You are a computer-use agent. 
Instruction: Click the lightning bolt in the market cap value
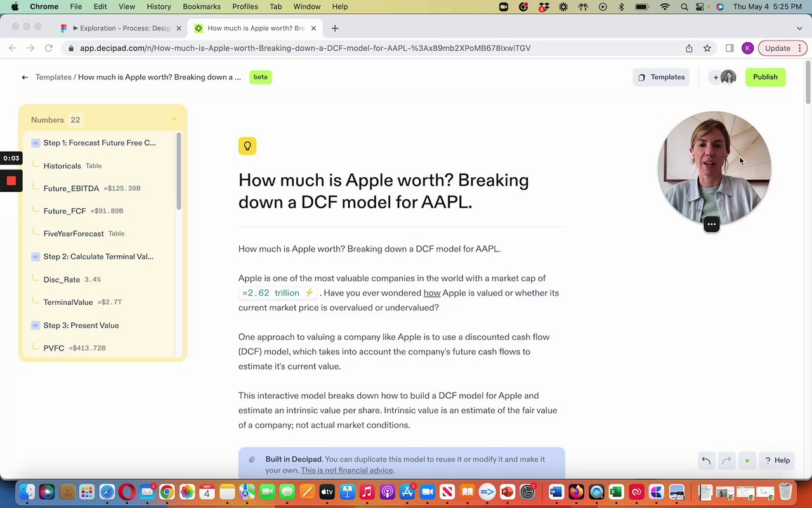click(x=309, y=293)
